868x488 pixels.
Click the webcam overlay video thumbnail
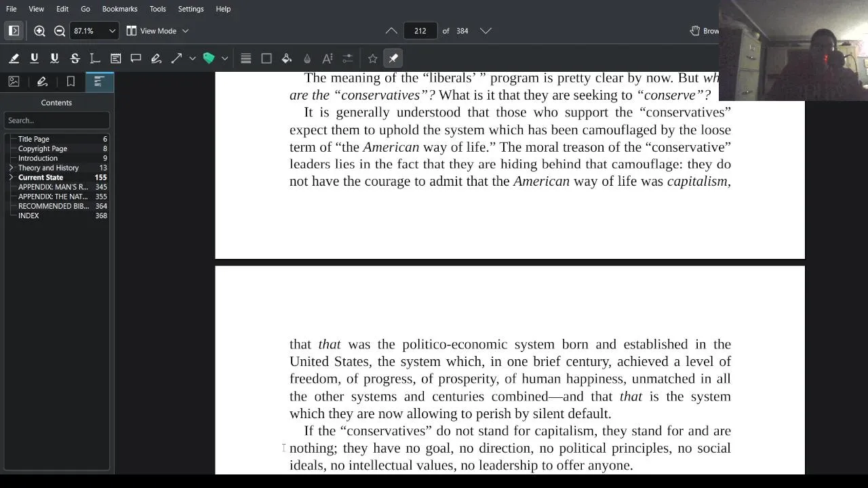click(x=793, y=50)
